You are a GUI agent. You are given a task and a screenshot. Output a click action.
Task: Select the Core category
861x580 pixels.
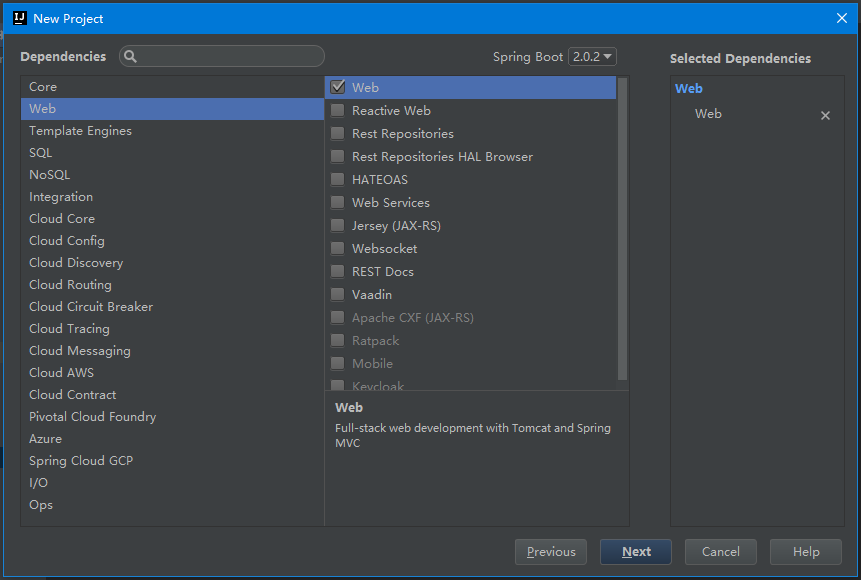coord(172,87)
